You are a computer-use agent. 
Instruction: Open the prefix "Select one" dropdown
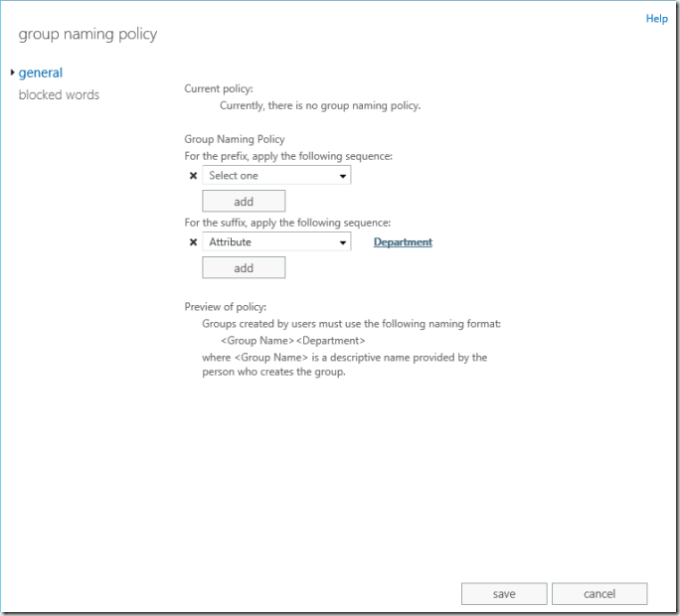pyautogui.click(x=276, y=176)
